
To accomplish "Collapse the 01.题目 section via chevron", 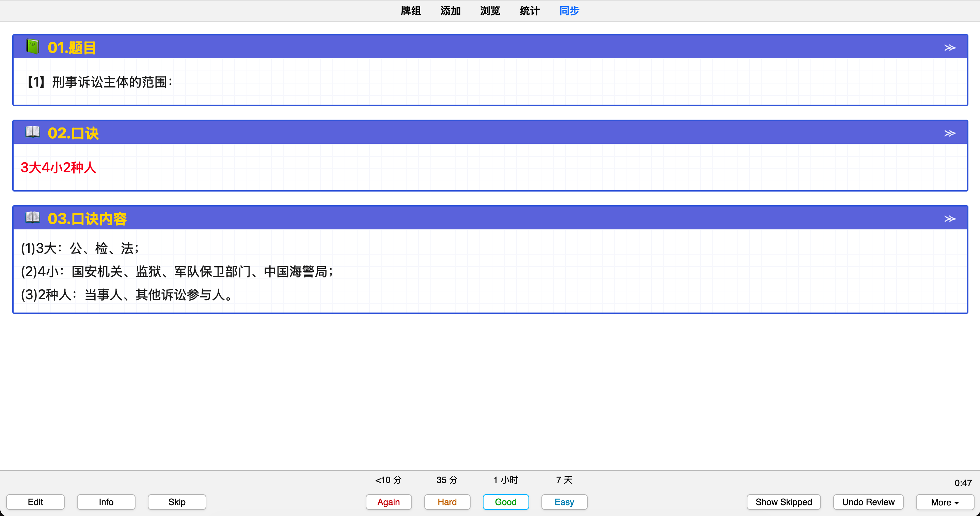I will click(x=950, y=48).
